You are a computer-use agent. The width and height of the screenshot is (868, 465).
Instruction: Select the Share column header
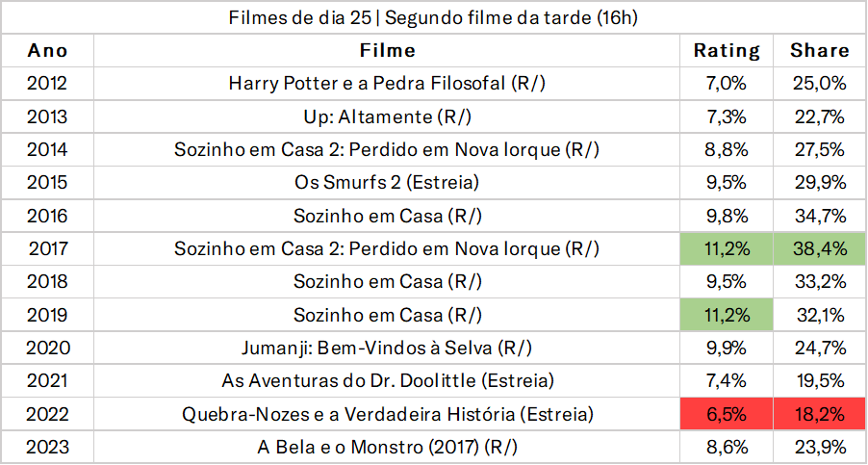[819, 51]
